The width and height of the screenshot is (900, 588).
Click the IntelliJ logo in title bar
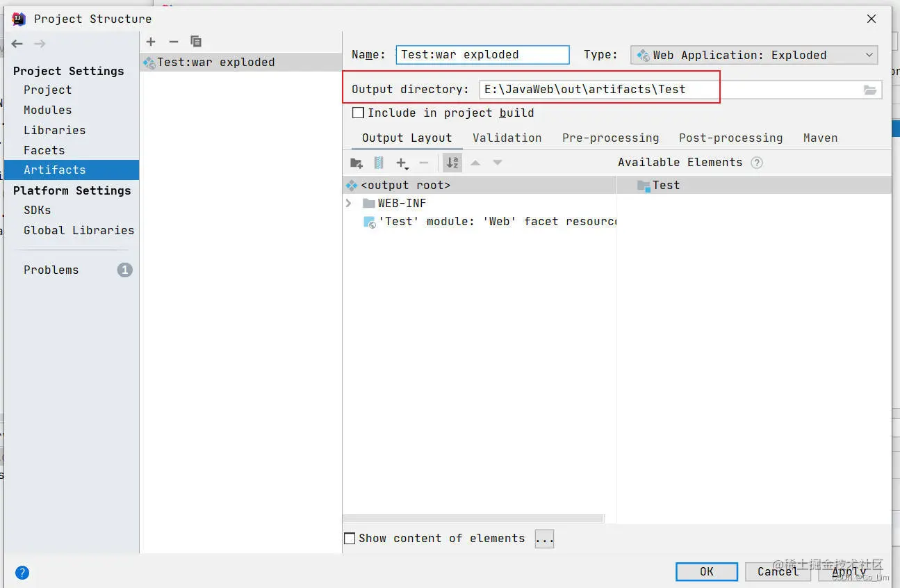[x=19, y=19]
